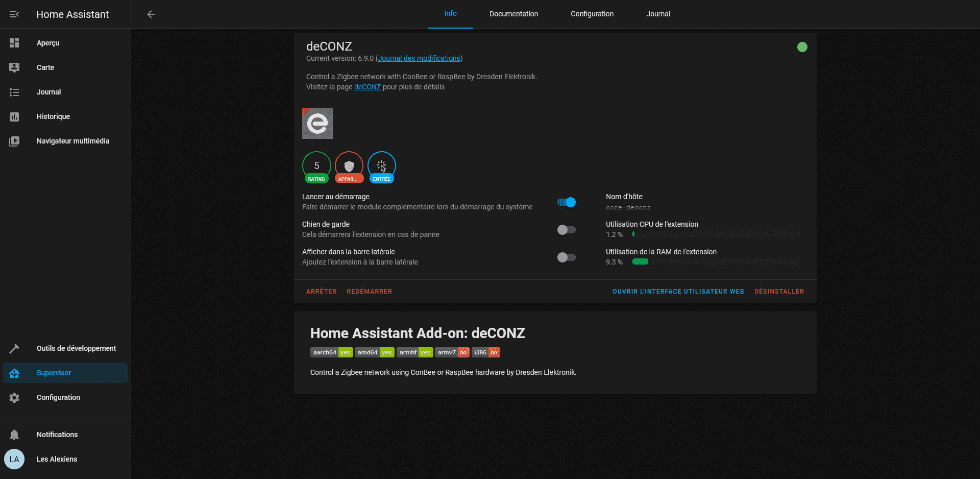Click the armhf yes badge
This screenshot has height=479, width=980.
pos(415,352)
